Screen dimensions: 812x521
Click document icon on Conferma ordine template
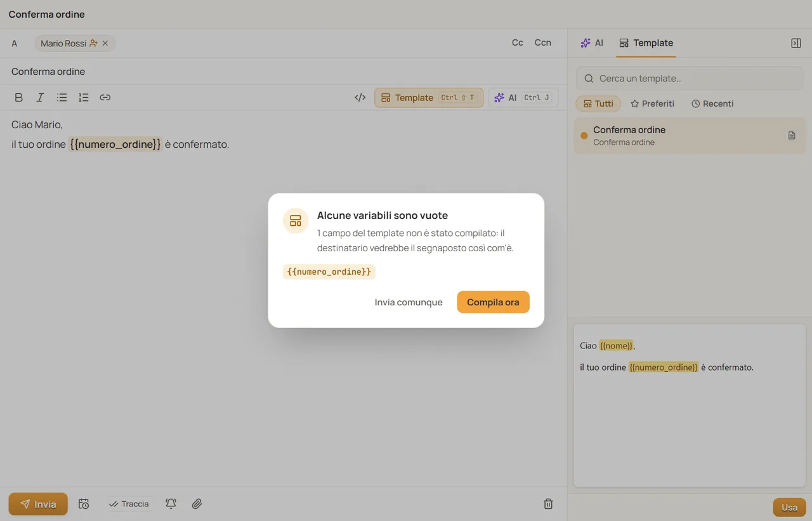tap(792, 135)
